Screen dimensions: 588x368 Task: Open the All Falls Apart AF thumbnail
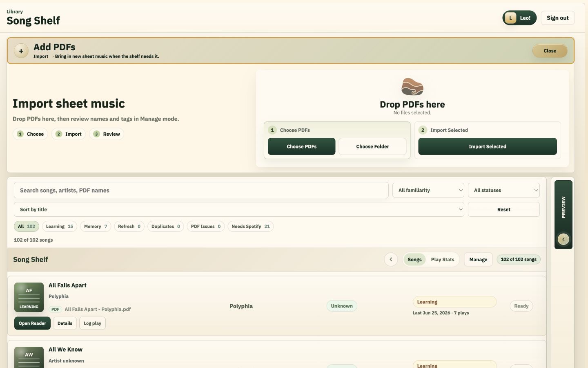(29, 297)
